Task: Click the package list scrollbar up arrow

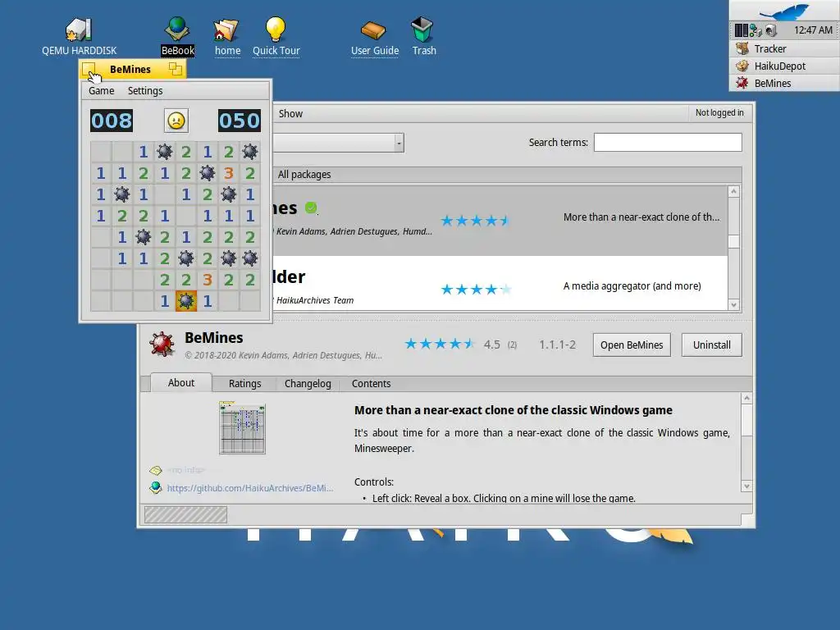Action: pos(734,191)
